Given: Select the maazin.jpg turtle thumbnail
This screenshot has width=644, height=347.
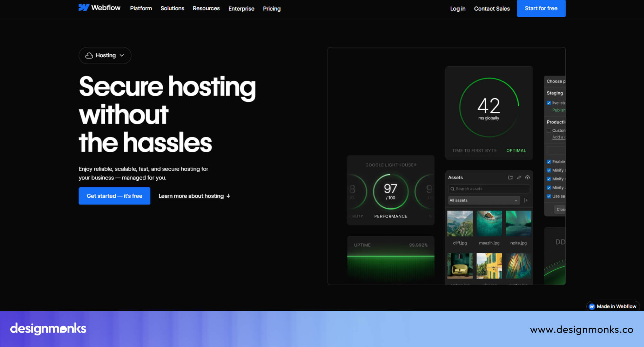Looking at the screenshot, I should 489,223.
